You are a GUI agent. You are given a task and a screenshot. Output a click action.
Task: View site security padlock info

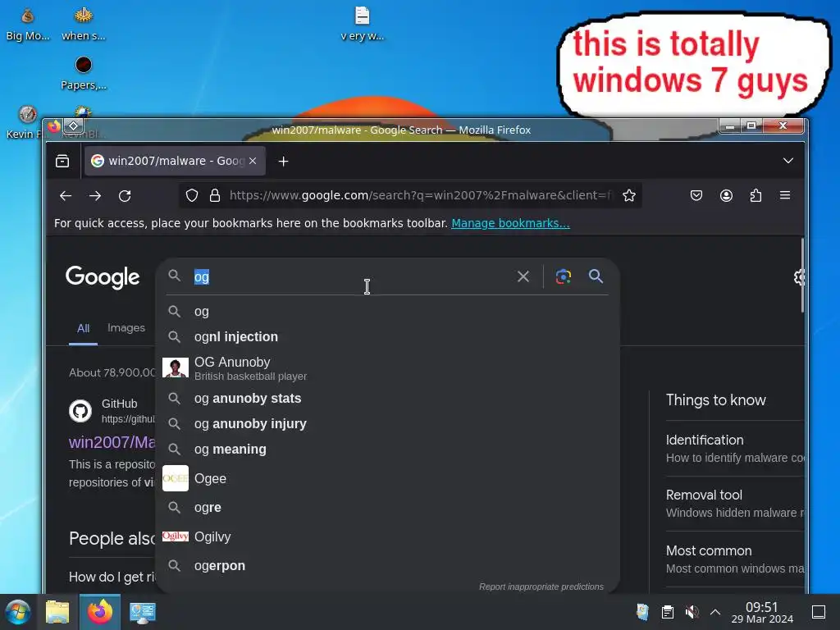click(x=215, y=195)
